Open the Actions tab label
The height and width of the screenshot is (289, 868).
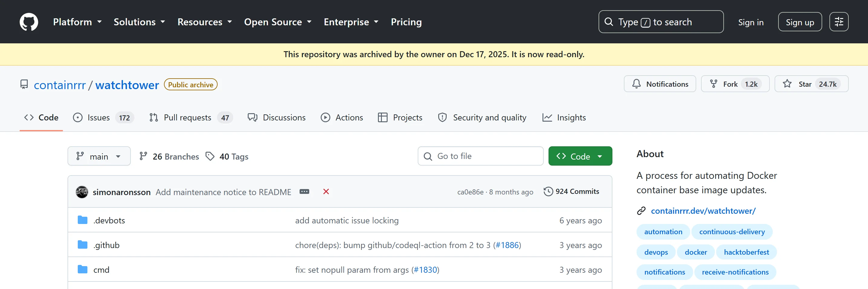(349, 117)
